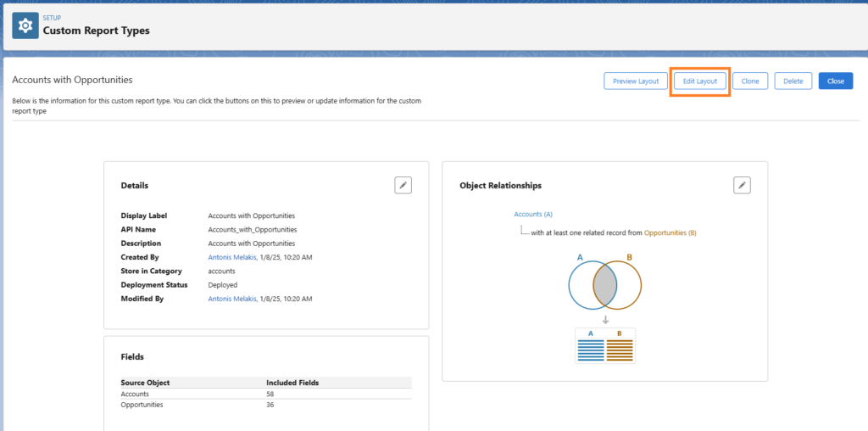Viewport: 868px width, 431px height.
Task: Click the Opportunities row in Fields table
Action: point(265,405)
